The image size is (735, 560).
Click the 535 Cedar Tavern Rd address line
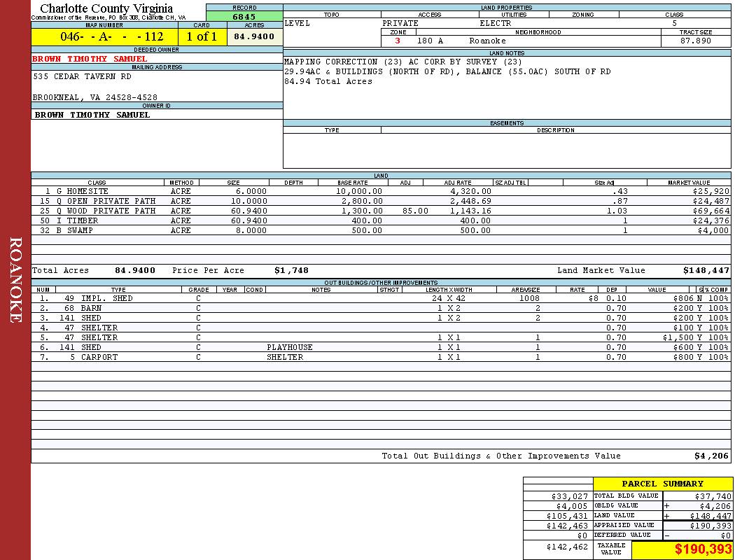click(x=83, y=76)
